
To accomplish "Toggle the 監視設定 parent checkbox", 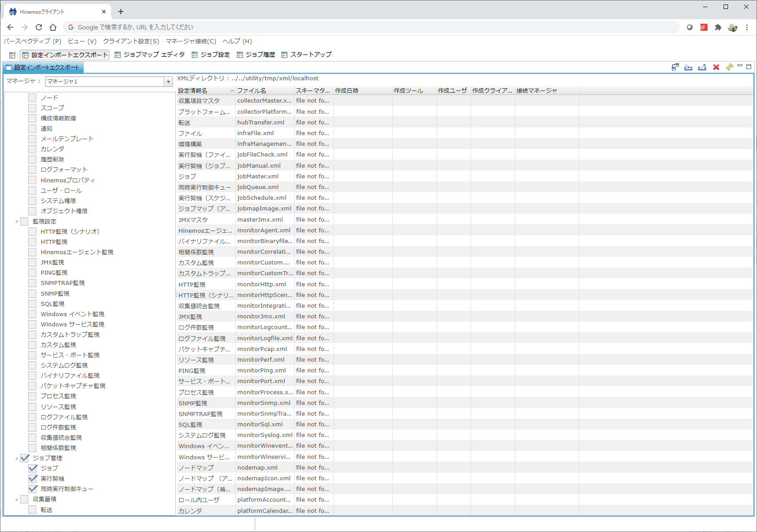I will 25,221.
